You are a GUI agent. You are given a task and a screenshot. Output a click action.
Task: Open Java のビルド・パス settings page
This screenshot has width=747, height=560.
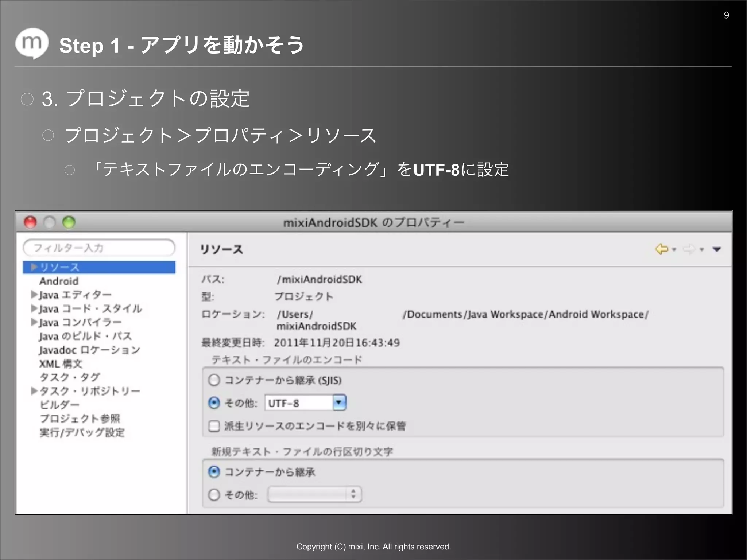(85, 336)
